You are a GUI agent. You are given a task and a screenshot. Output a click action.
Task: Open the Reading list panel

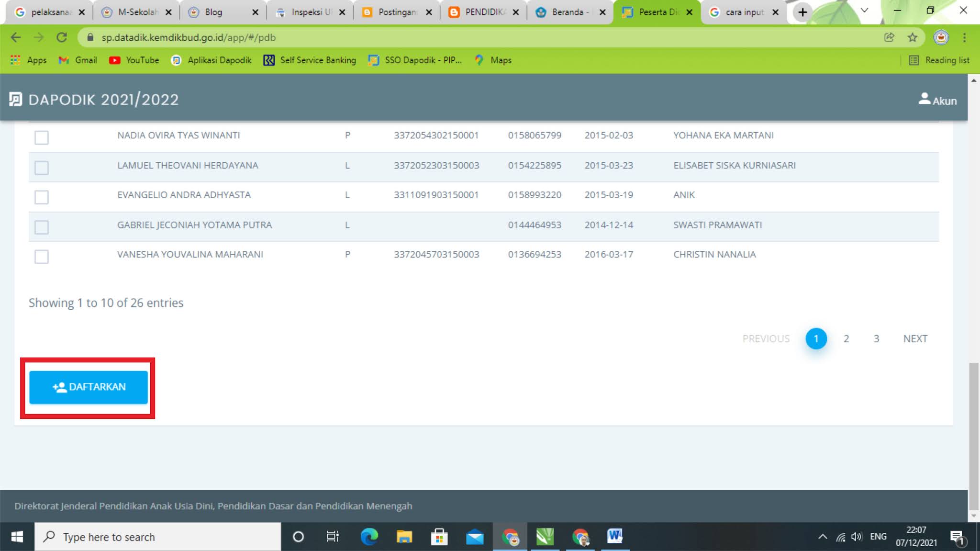[x=939, y=60]
